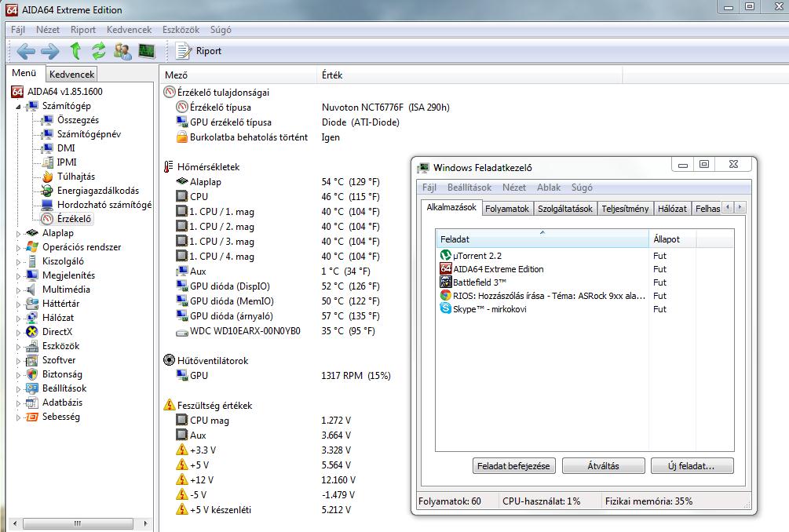Select the Skype - mirkokovi task row
Screen dimensions: 789x532
pyautogui.click(x=585, y=309)
